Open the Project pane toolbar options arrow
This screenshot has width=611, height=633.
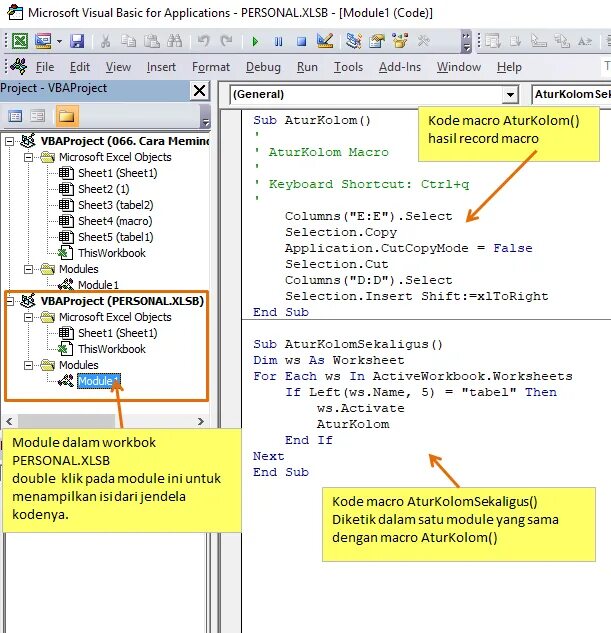tap(205, 117)
